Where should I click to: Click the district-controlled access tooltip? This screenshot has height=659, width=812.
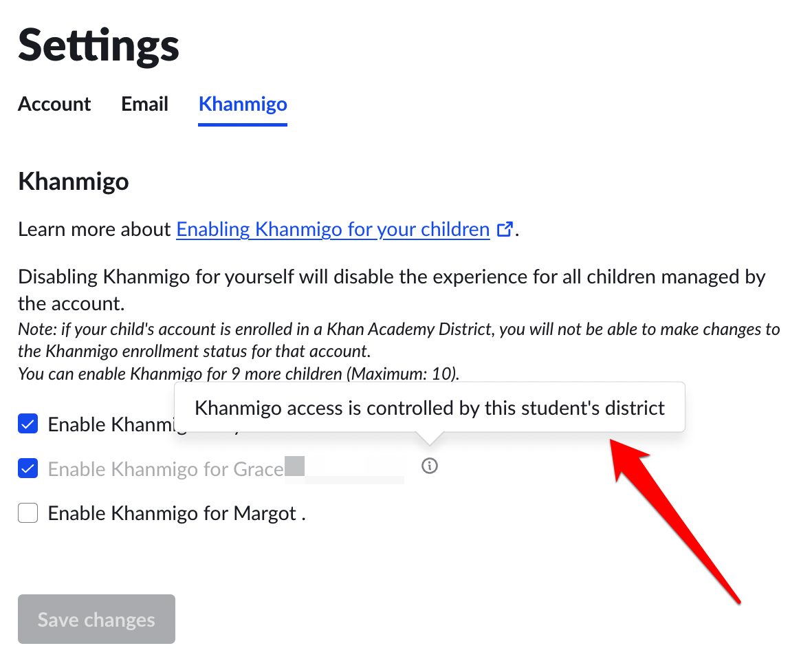click(429, 408)
